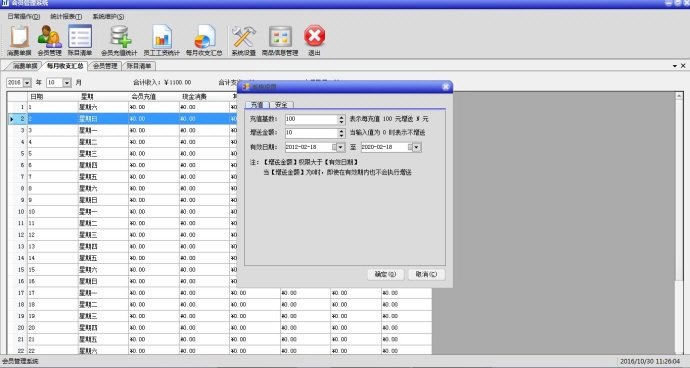
Task: Open 账目清单 toolbar icon
Action: 80,40
